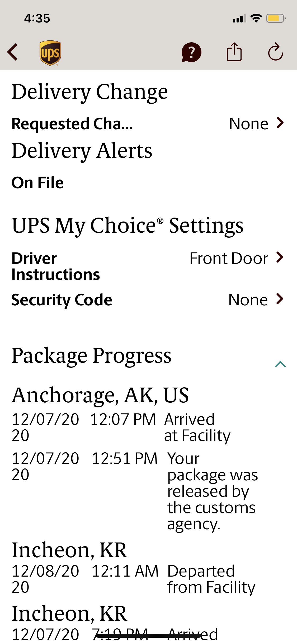Viewport: 297px width, 644px height.
Task: Select the Security Code row label
Action: [x=62, y=300]
